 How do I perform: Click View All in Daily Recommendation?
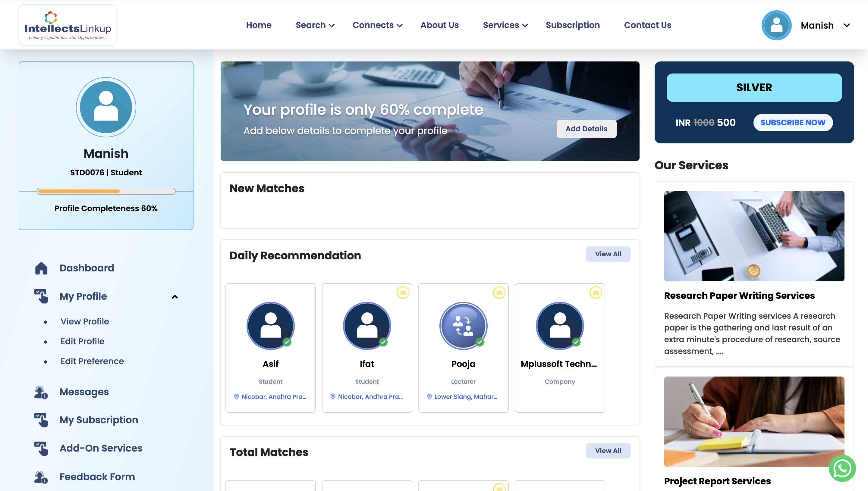pos(608,254)
